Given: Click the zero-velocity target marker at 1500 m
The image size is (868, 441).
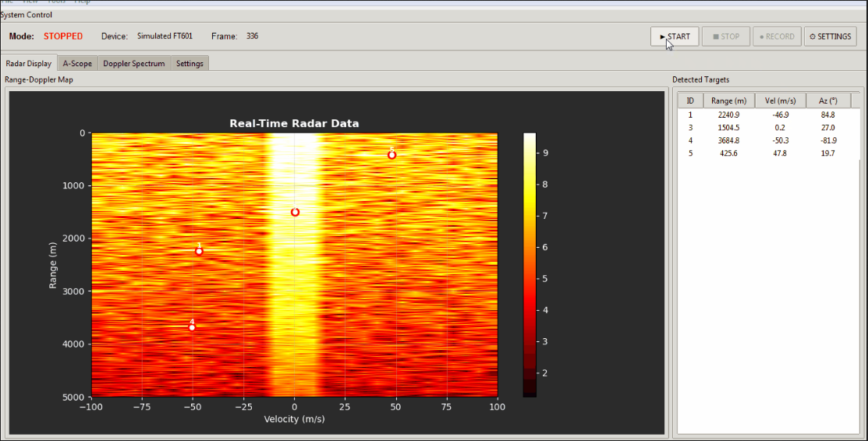Looking at the screenshot, I should click(295, 212).
